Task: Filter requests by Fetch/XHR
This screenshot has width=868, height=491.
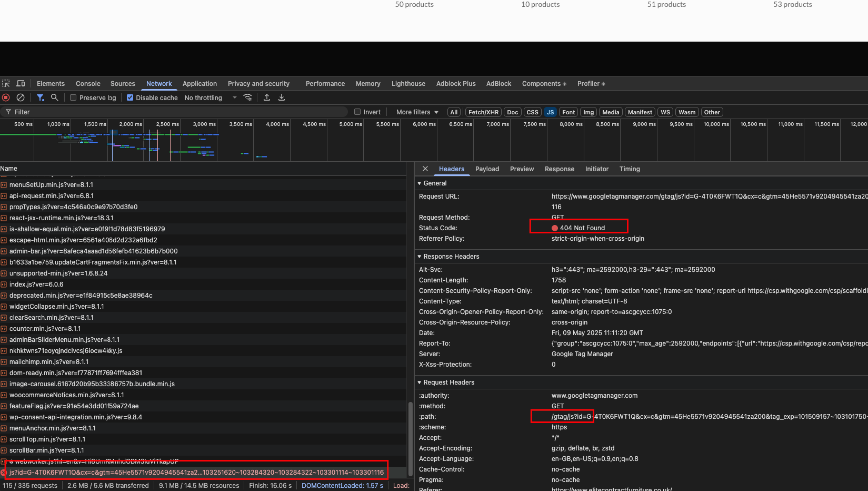Action: [x=483, y=112]
